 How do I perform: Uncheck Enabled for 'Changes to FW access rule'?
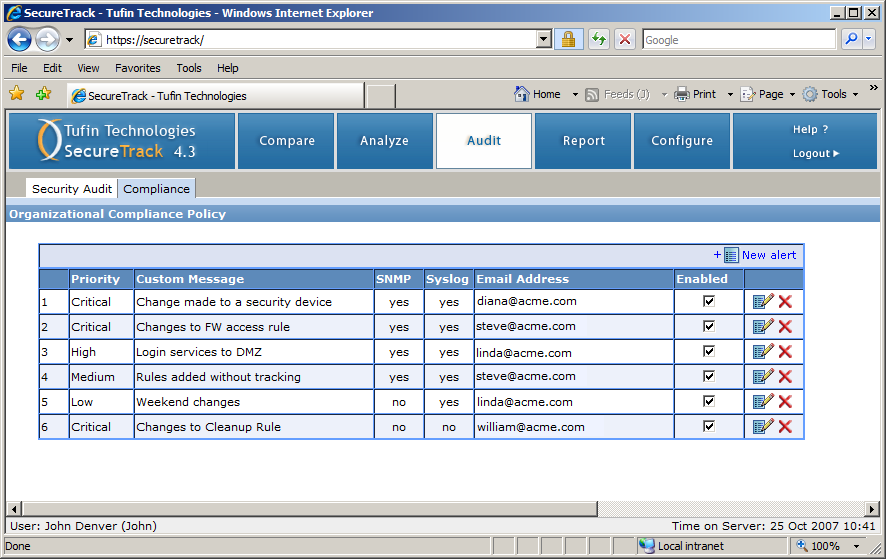tap(709, 326)
